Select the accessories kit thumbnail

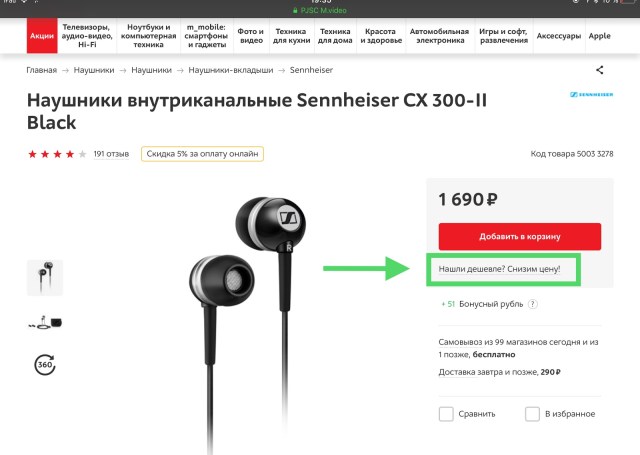pos(45,322)
